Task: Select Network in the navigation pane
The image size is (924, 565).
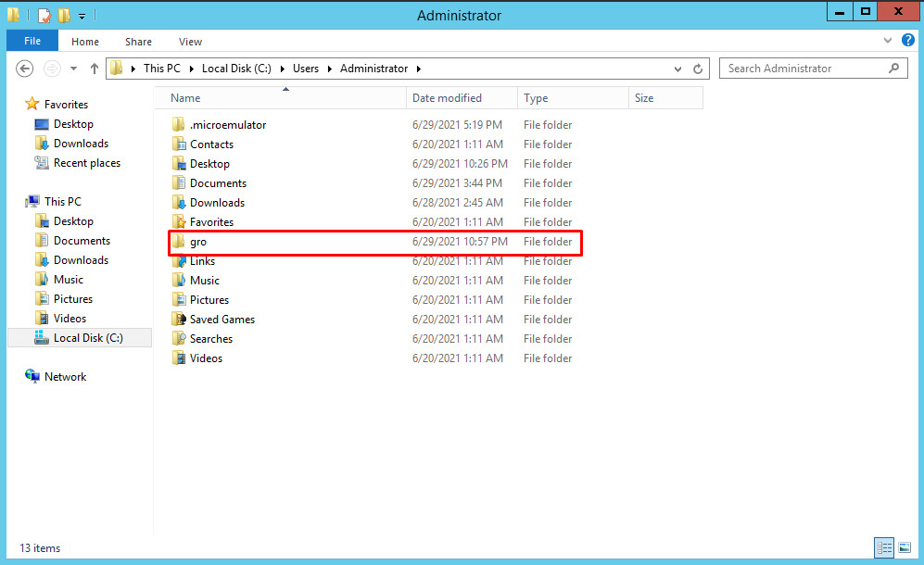Action: pyautogui.click(x=65, y=377)
